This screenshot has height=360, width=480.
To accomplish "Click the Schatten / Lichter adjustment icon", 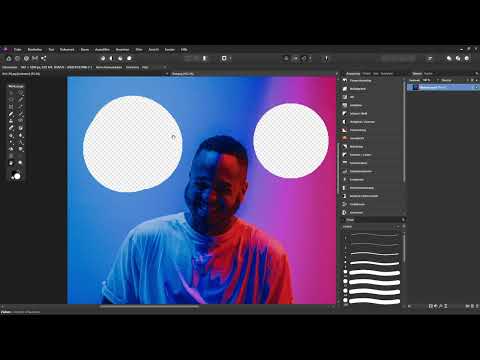I will coord(345,155).
